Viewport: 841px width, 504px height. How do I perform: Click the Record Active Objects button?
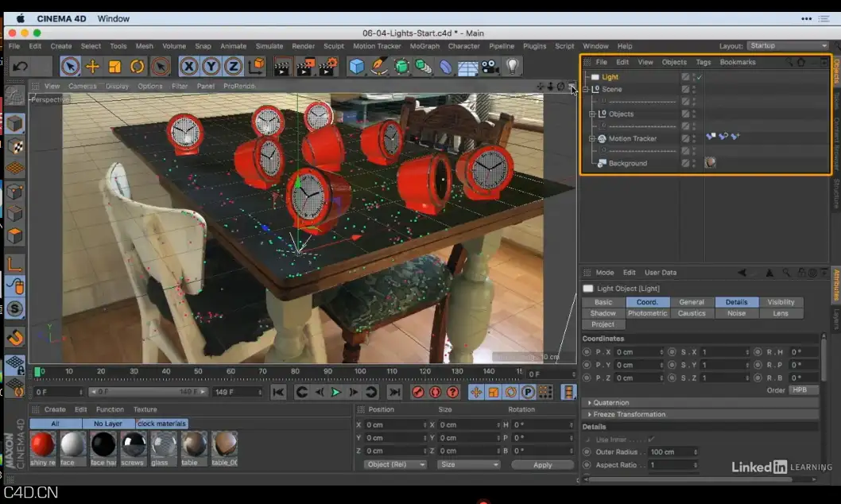click(x=417, y=392)
